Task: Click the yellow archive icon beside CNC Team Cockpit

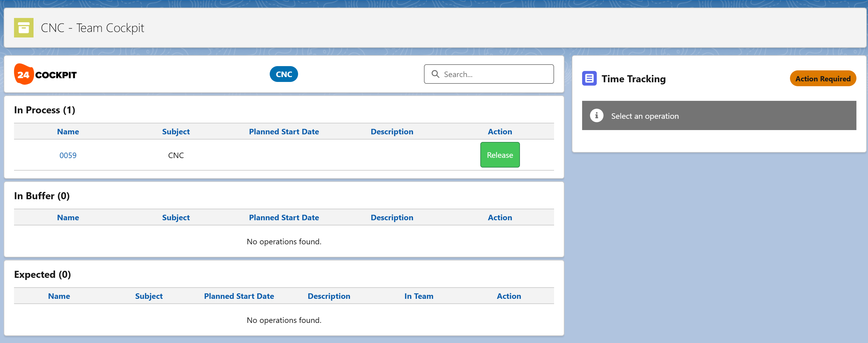Action: [x=23, y=28]
